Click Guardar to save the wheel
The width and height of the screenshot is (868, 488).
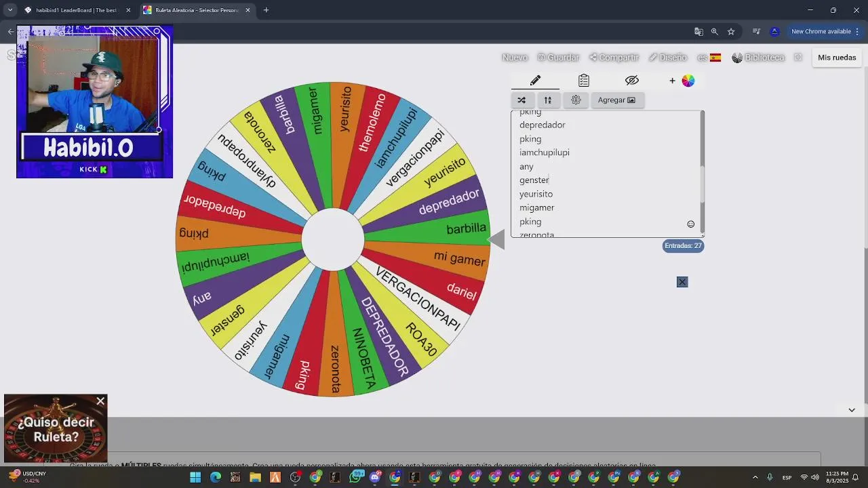tap(558, 58)
